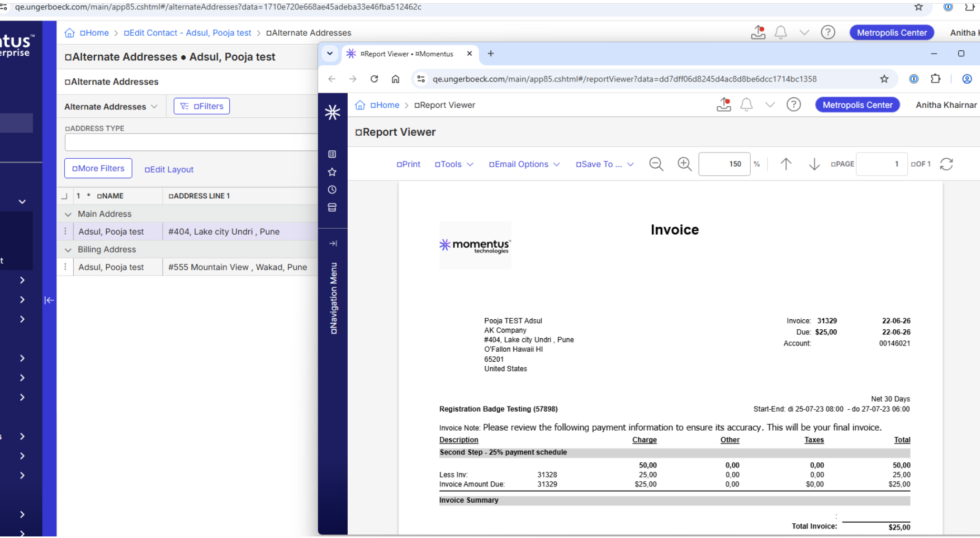Reload the Report Viewer browser page
Image resolution: width=980 pixels, height=538 pixels.
pyautogui.click(x=374, y=79)
